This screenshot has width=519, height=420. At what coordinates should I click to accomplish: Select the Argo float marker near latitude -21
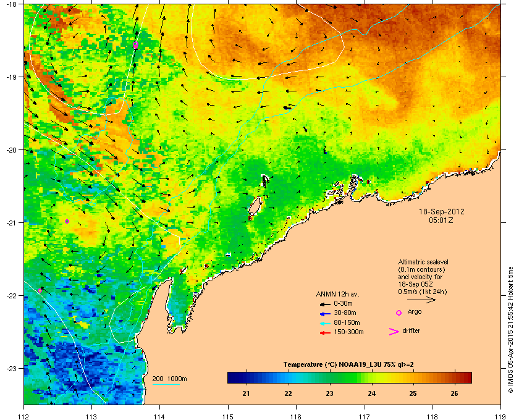[67, 221]
